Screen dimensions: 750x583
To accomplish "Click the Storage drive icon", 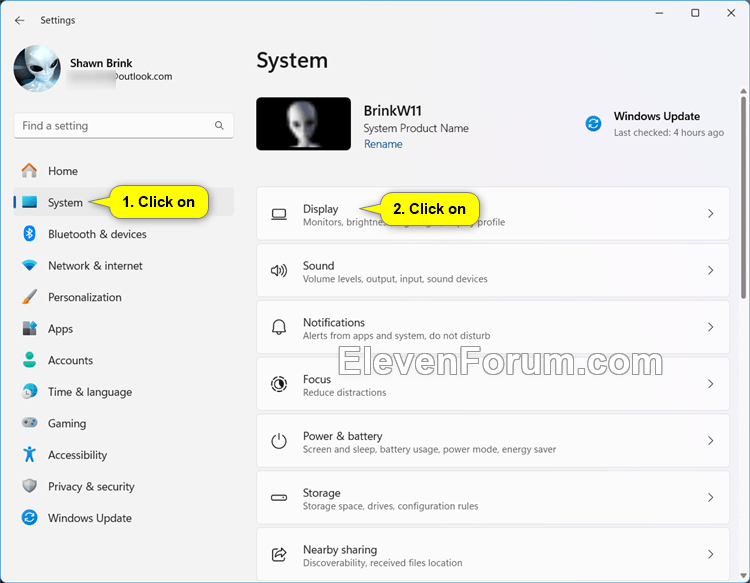I will pos(279,498).
